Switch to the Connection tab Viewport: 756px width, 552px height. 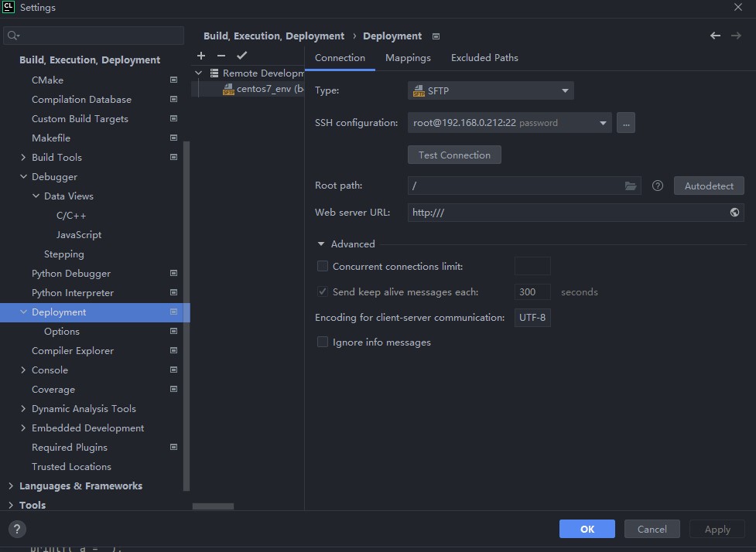[x=340, y=58]
